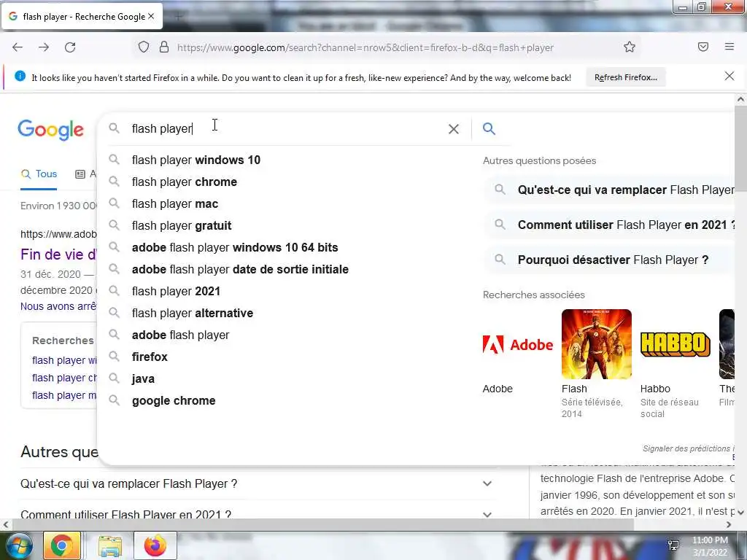Click the padlock site info icon
Screen dimensions: 747x560
pyautogui.click(x=164, y=47)
